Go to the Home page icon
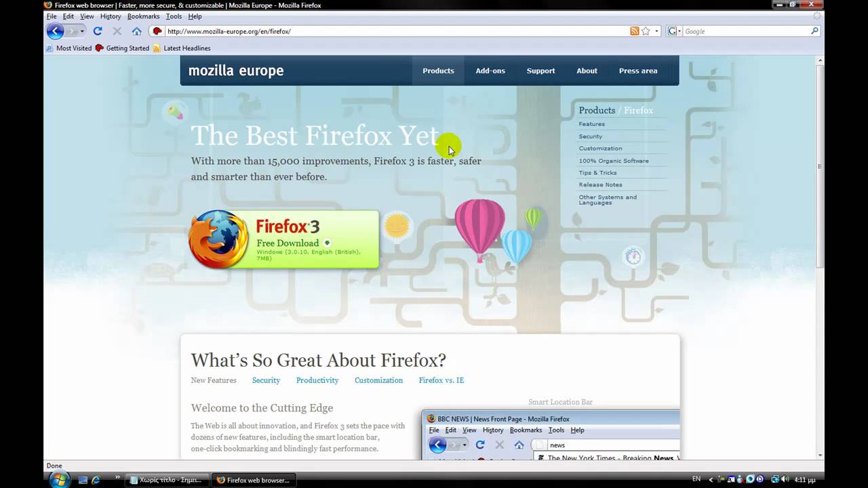Image resolution: width=868 pixels, height=488 pixels. point(136,31)
